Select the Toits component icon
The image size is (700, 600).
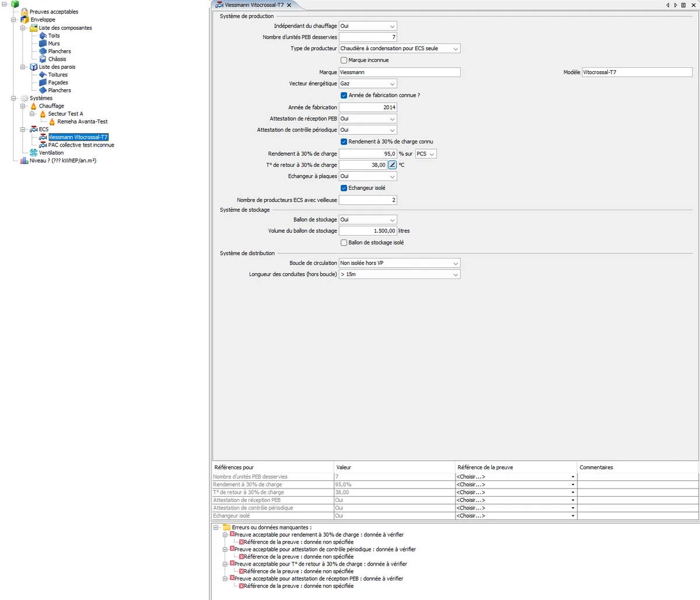click(x=43, y=36)
